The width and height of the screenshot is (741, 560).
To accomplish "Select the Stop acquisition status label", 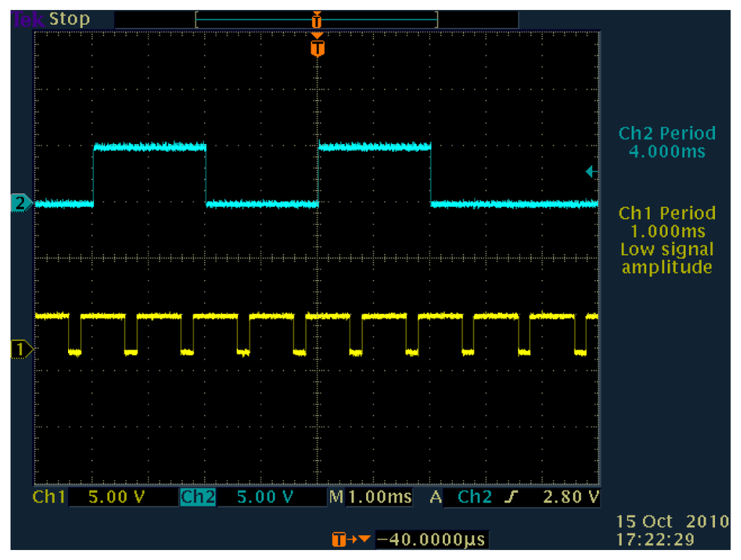I will pos(69,19).
